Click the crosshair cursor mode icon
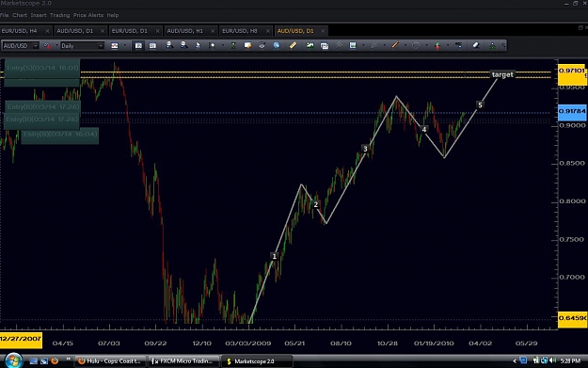Viewport: 588px width, 368px height. (212, 45)
